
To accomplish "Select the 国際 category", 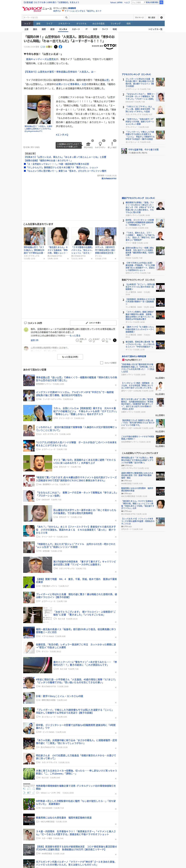I will click(x=44, y=29).
